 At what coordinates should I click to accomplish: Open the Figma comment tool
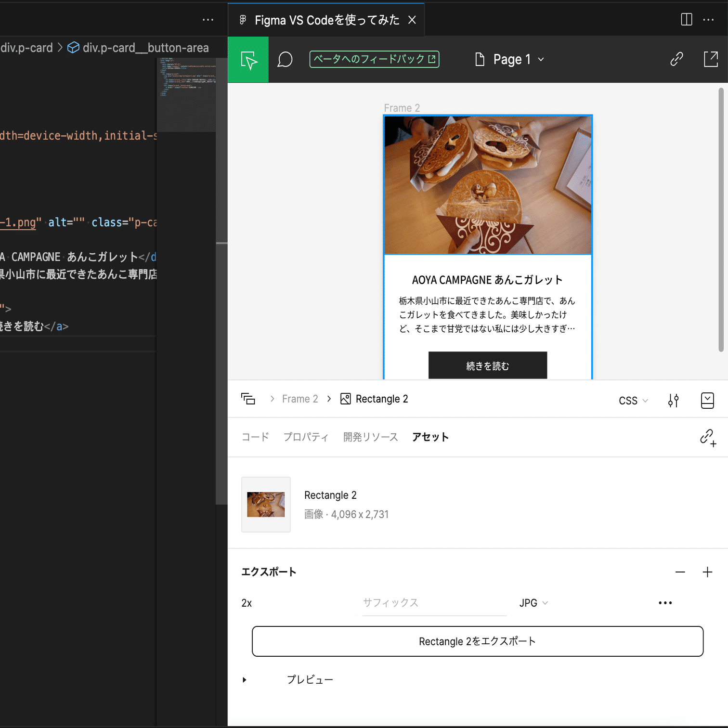285,60
